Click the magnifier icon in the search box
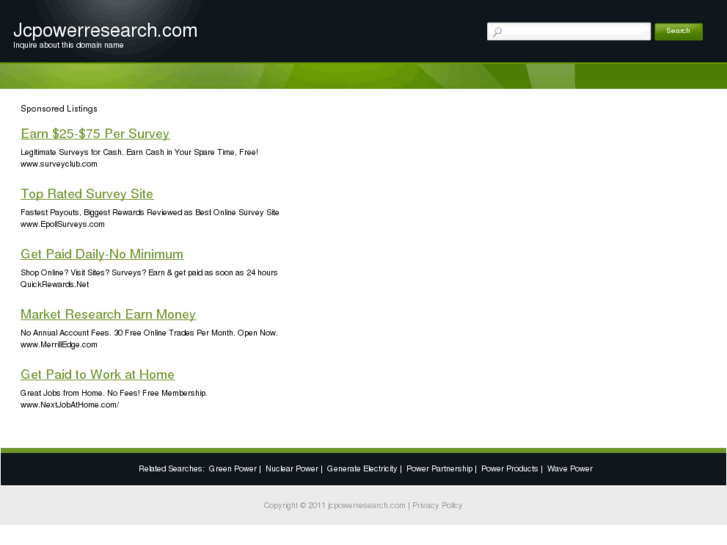The height and width of the screenshot is (545, 727). 497,32
